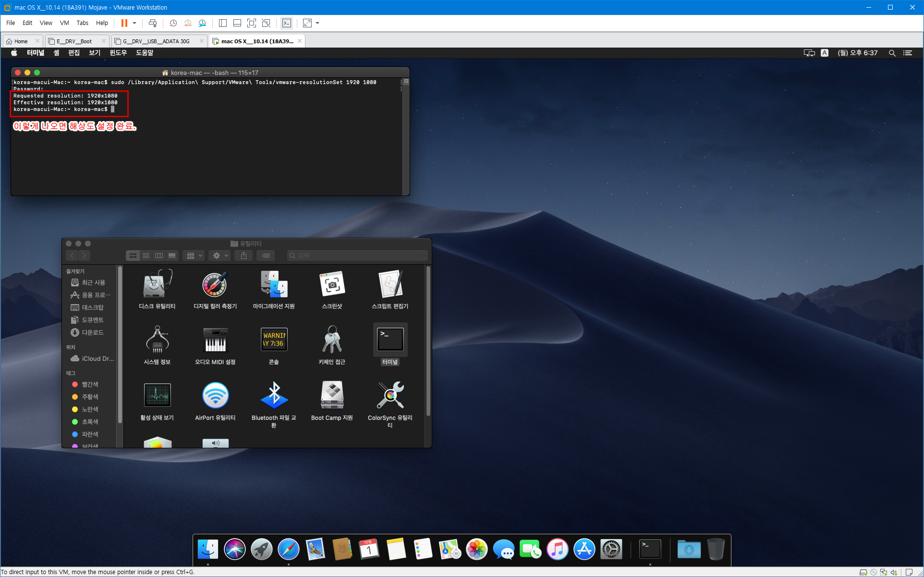Open Terminal from the Dock
The width and height of the screenshot is (924, 577).
click(x=650, y=549)
